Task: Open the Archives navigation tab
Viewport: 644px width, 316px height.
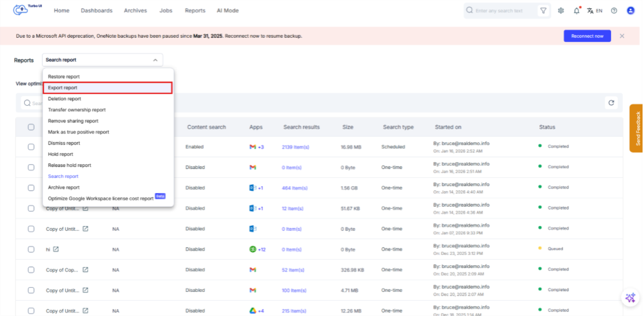Action: pyautogui.click(x=135, y=11)
